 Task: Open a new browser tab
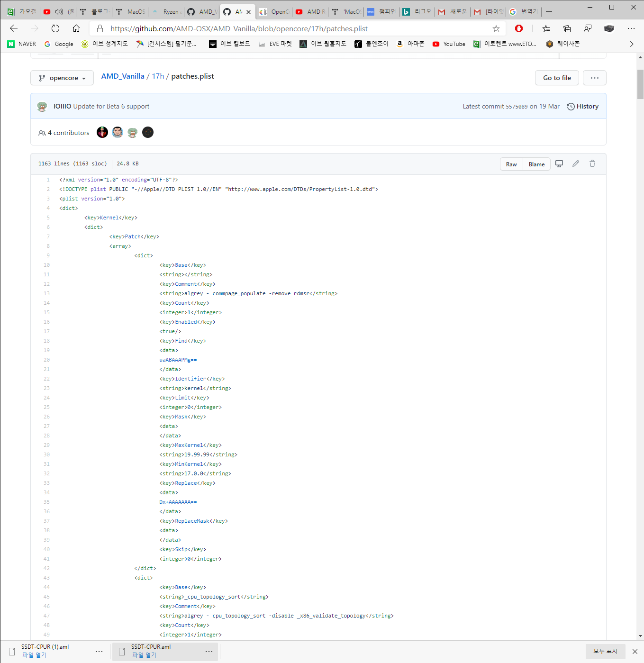pos(549,11)
